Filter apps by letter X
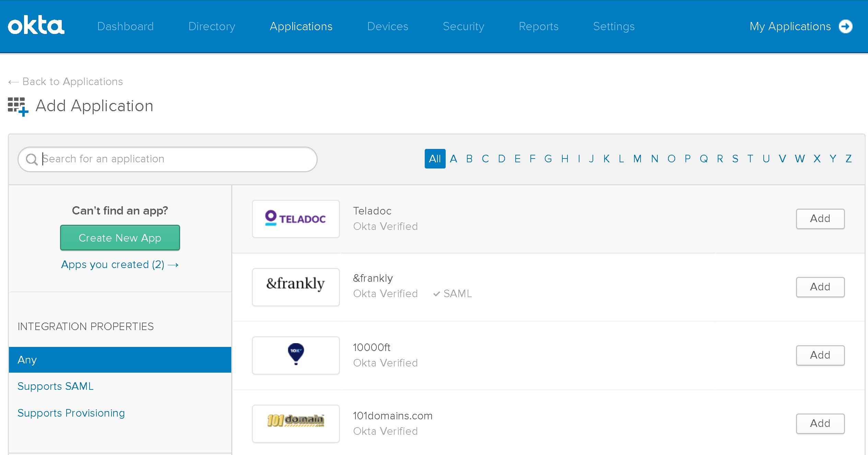Screen dimensions: 868x455 pyautogui.click(x=817, y=159)
